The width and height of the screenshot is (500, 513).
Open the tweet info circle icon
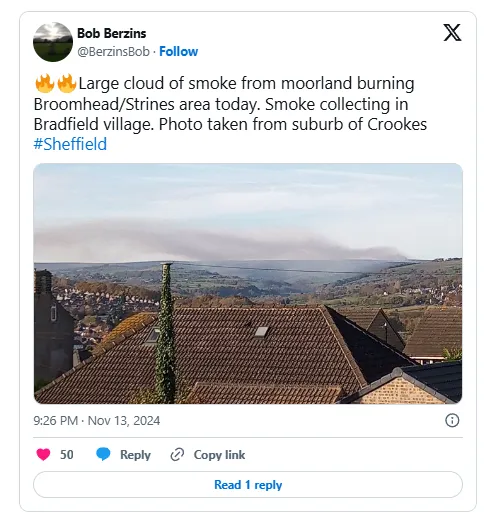click(x=452, y=420)
